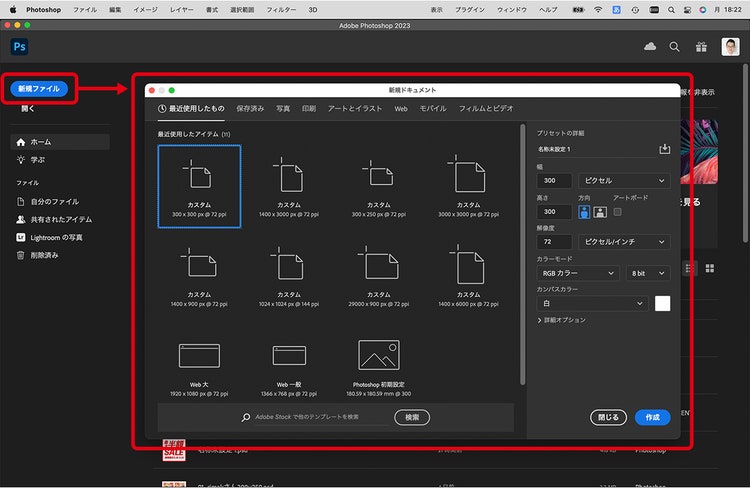Switch to the Web tab

[x=401, y=109]
